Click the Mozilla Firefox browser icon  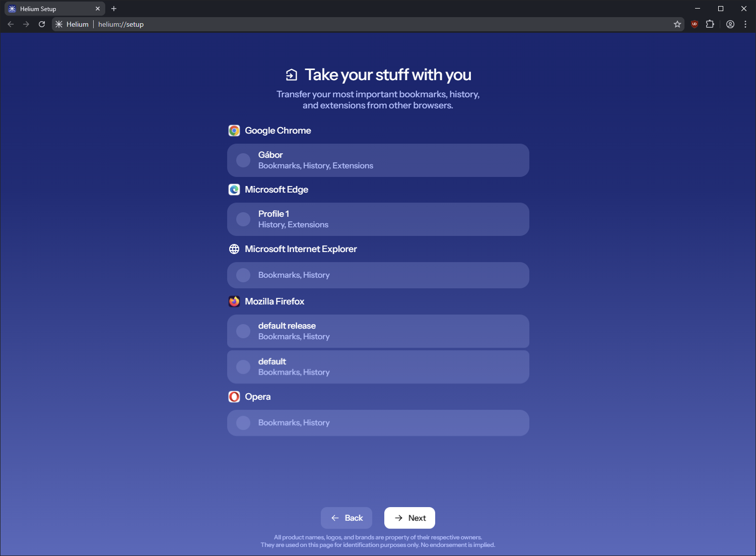tap(234, 301)
